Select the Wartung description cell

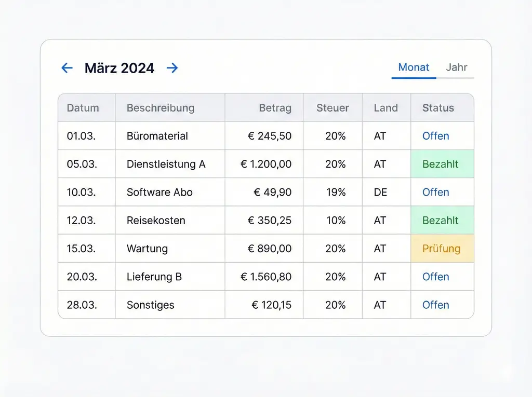point(147,249)
